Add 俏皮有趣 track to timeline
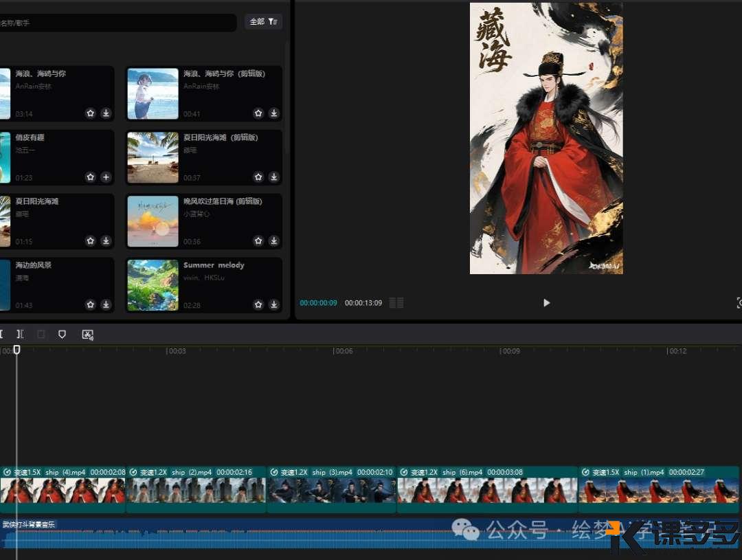The width and height of the screenshot is (742, 560). [106, 177]
